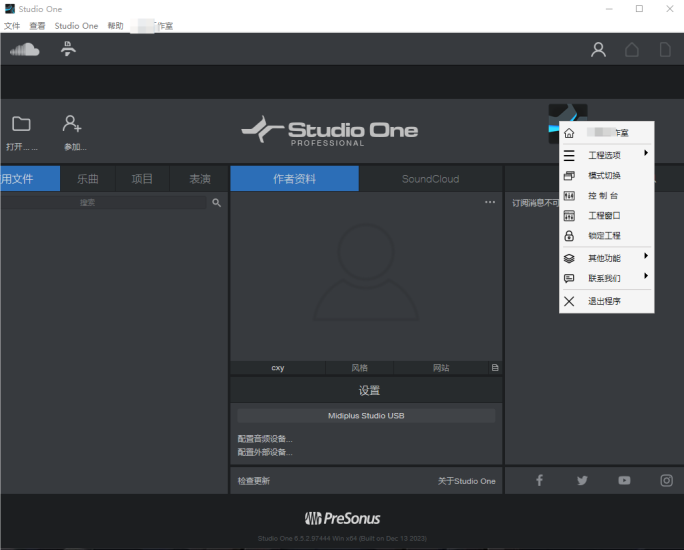Click the 订阅消息不可 text in the news panel
This screenshot has width=684, height=550.
[535, 203]
